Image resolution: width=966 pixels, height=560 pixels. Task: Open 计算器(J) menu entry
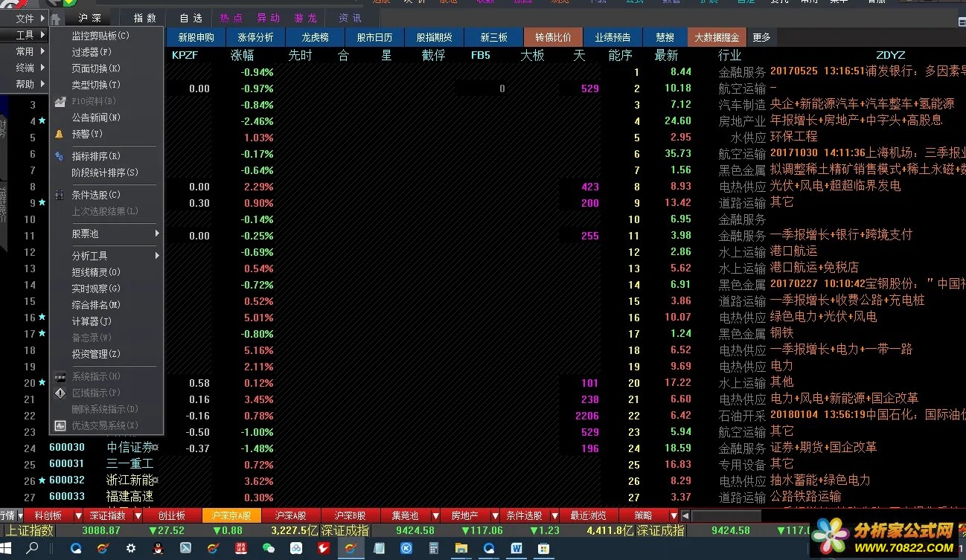click(x=106, y=321)
